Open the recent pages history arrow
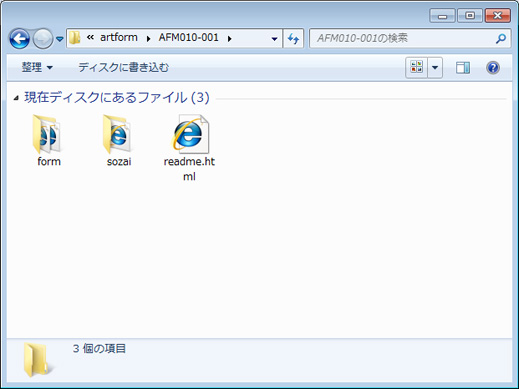 (x=60, y=39)
